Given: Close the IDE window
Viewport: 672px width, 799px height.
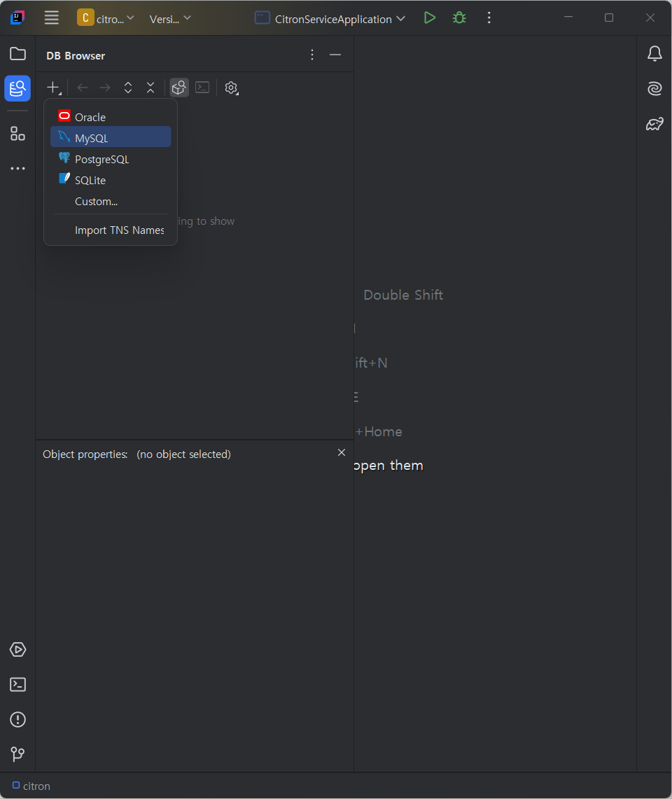Looking at the screenshot, I should [650, 18].
